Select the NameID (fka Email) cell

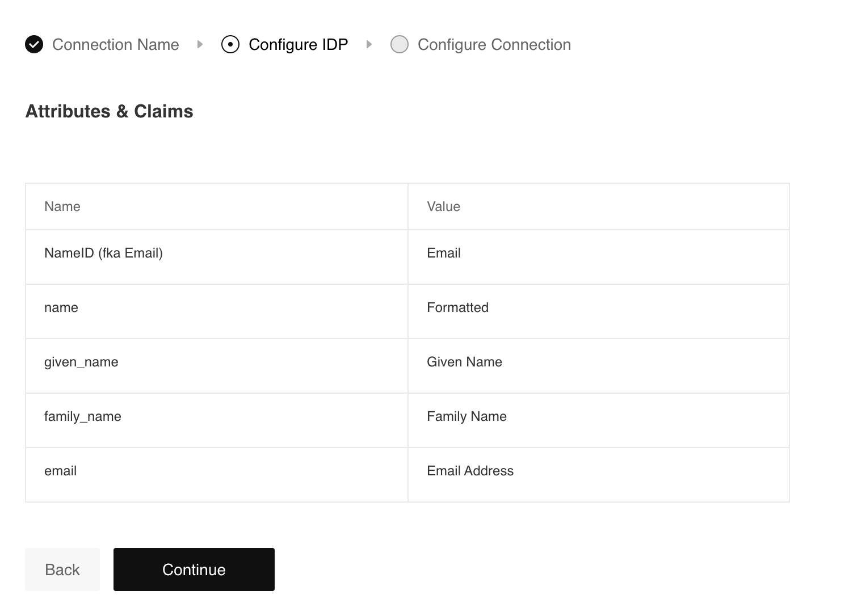[x=103, y=253]
